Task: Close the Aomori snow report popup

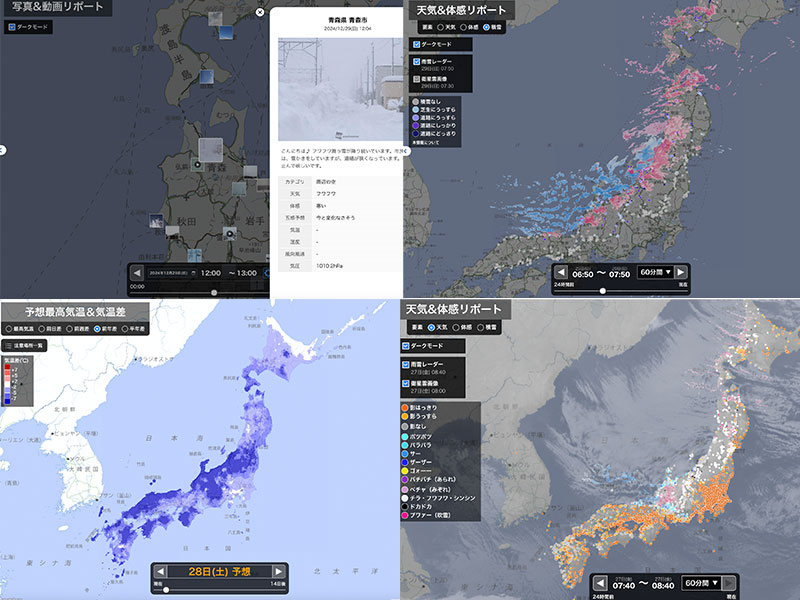Action: coord(260,13)
